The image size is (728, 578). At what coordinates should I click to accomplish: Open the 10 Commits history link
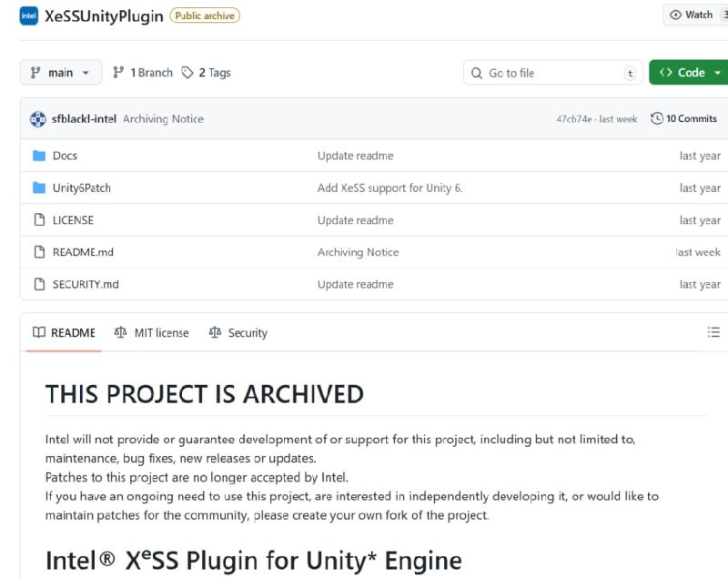[684, 118]
